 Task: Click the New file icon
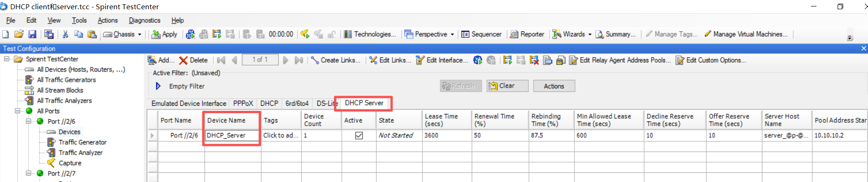(6, 34)
